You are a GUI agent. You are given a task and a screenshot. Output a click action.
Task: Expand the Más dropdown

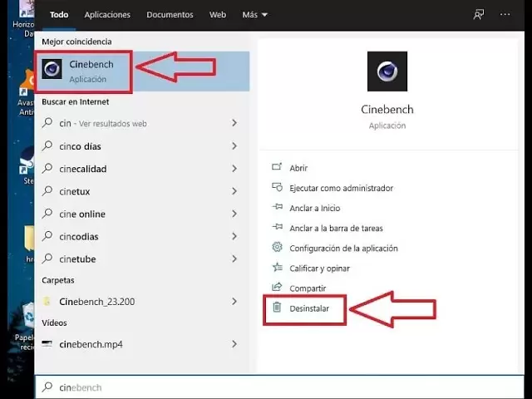[255, 15]
